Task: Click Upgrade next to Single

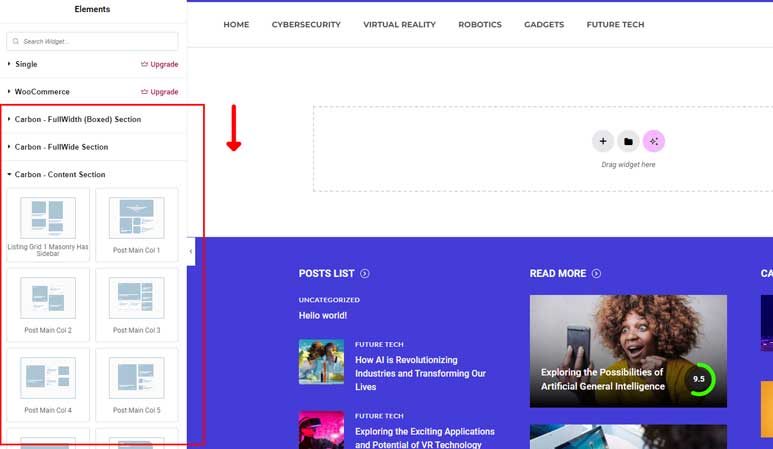Action: pos(160,64)
